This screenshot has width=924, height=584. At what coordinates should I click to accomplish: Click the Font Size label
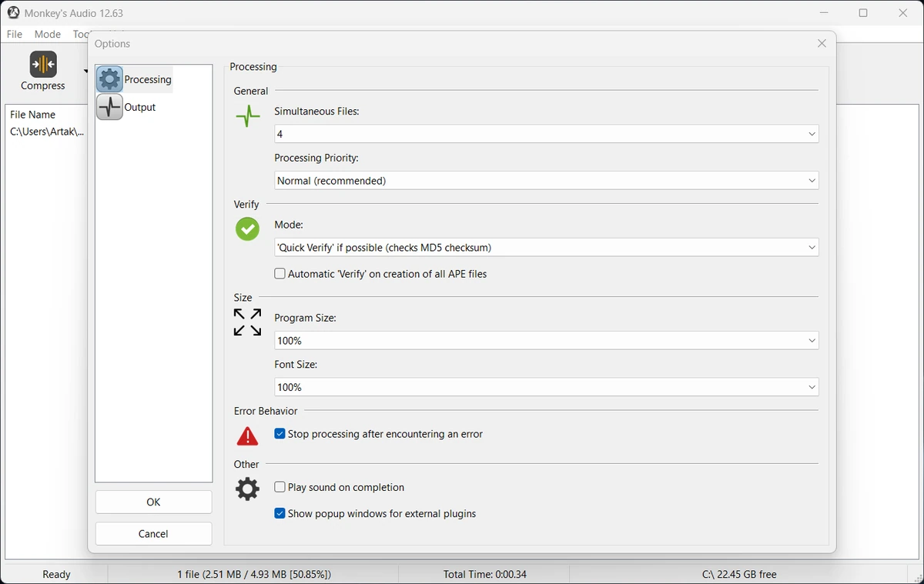point(296,365)
